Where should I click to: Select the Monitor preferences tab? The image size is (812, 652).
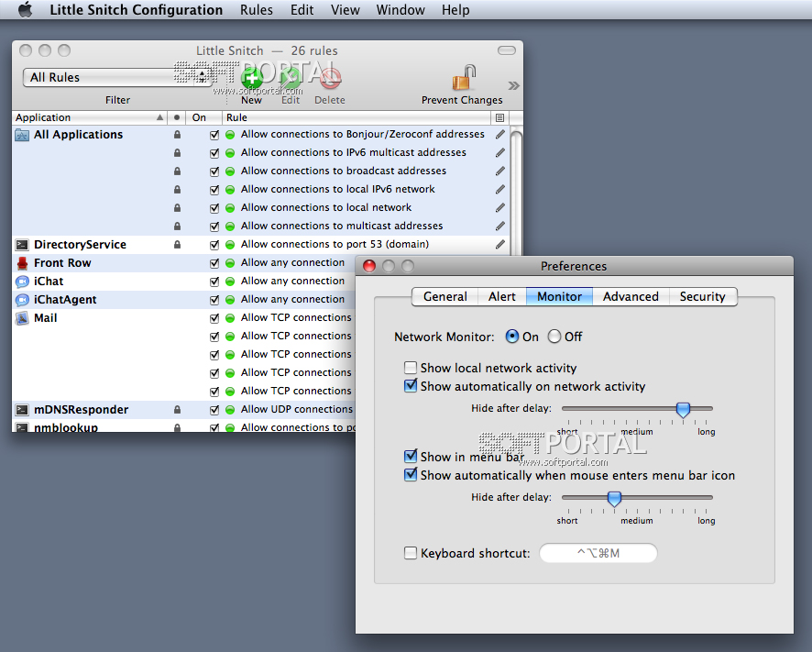click(x=559, y=296)
